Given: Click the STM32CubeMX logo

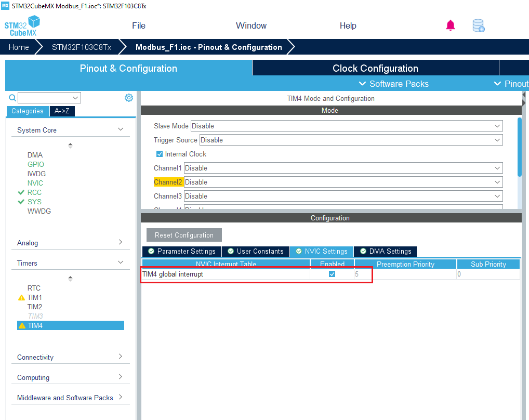Looking at the screenshot, I should click(22, 26).
